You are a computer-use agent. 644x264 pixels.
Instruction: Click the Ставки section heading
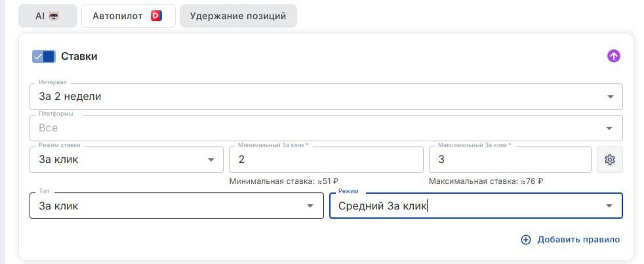tap(79, 56)
